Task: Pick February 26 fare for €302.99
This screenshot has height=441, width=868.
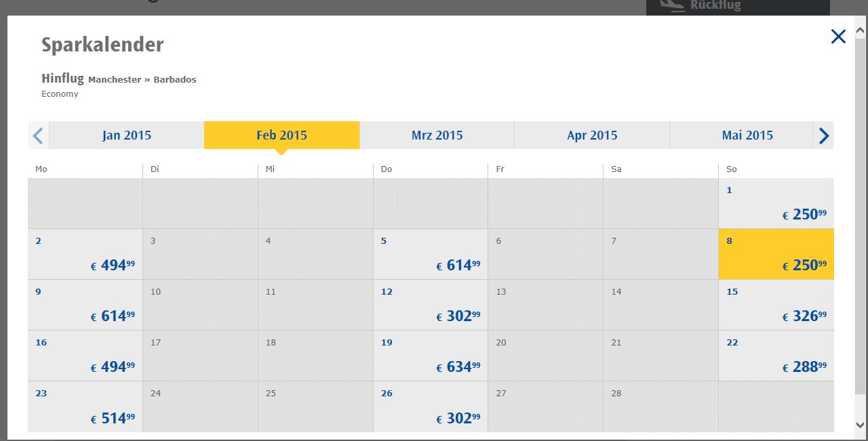Action: [x=431, y=406]
